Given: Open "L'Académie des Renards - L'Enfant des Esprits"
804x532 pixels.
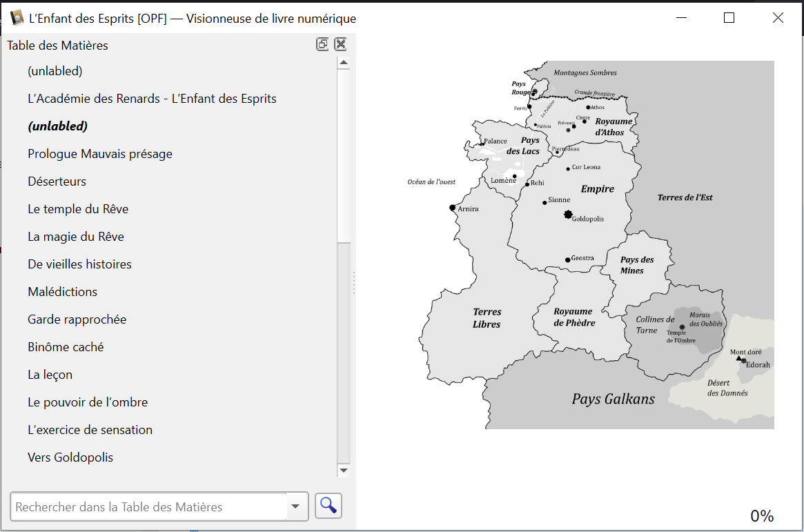Looking at the screenshot, I should pyautogui.click(x=152, y=98).
